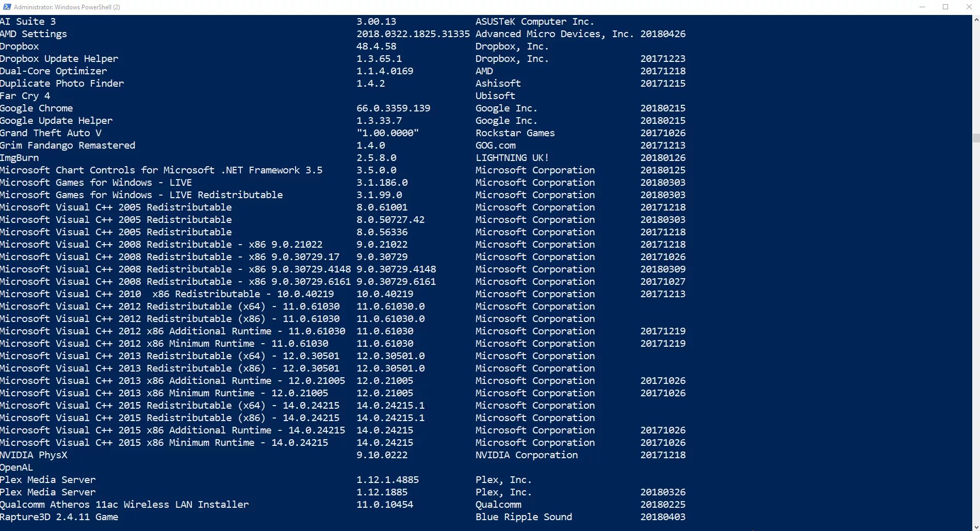Minimize the PowerShell window
This screenshot has width=980, height=531.
pos(922,7)
